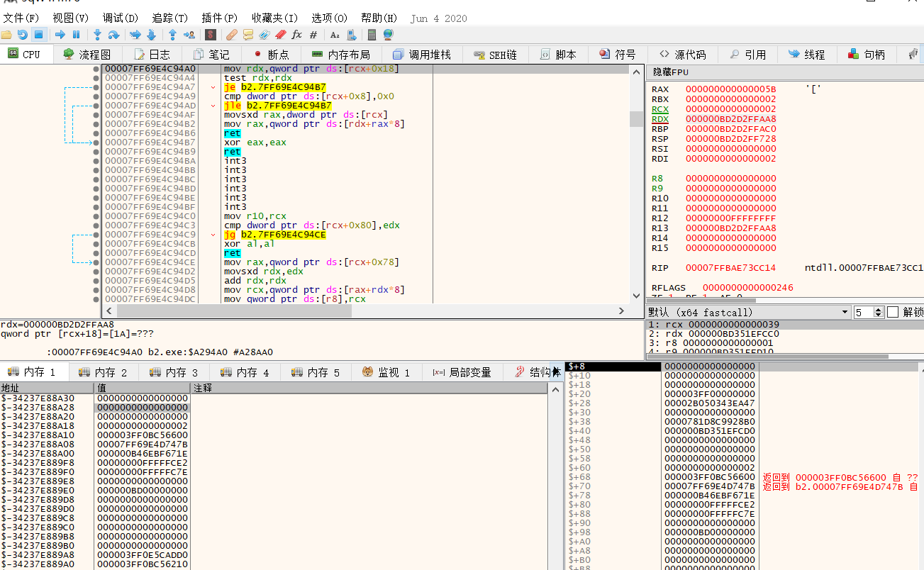Toggle the 解锁 (unlock) checkbox

click(x=893, y=312)
